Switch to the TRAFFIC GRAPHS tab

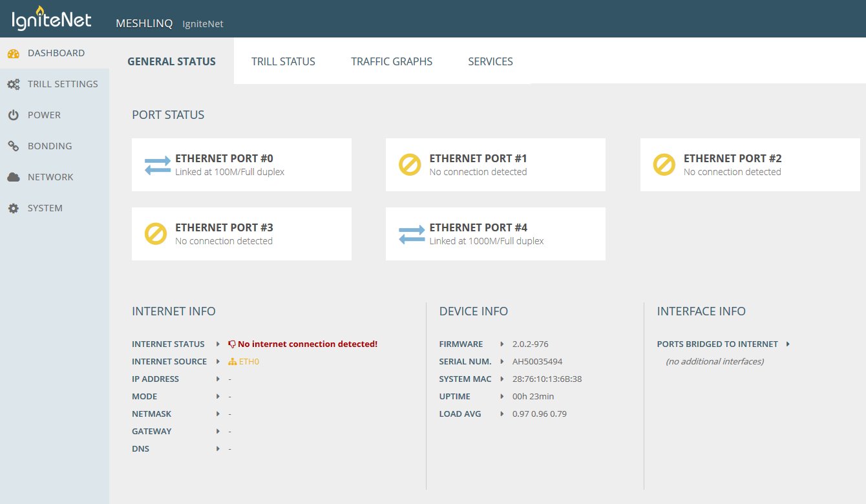392,61
